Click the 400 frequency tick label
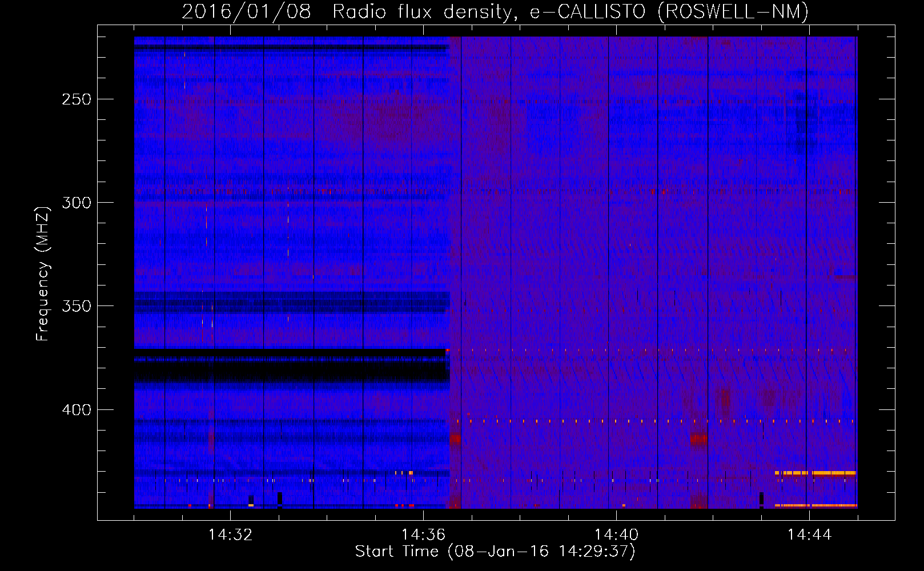 (77, 410)
